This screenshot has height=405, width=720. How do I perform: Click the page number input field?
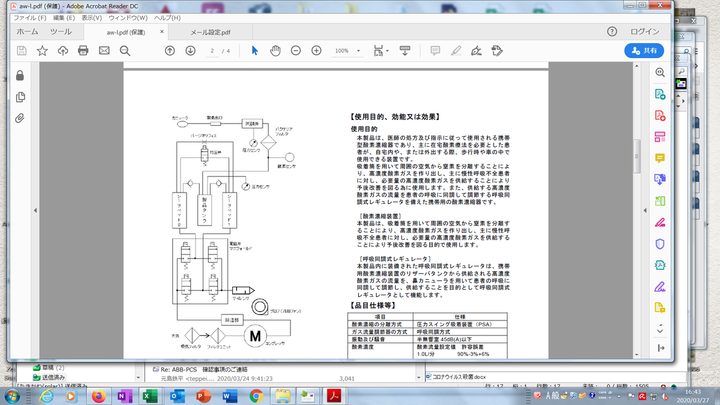(x=212, y=50)
